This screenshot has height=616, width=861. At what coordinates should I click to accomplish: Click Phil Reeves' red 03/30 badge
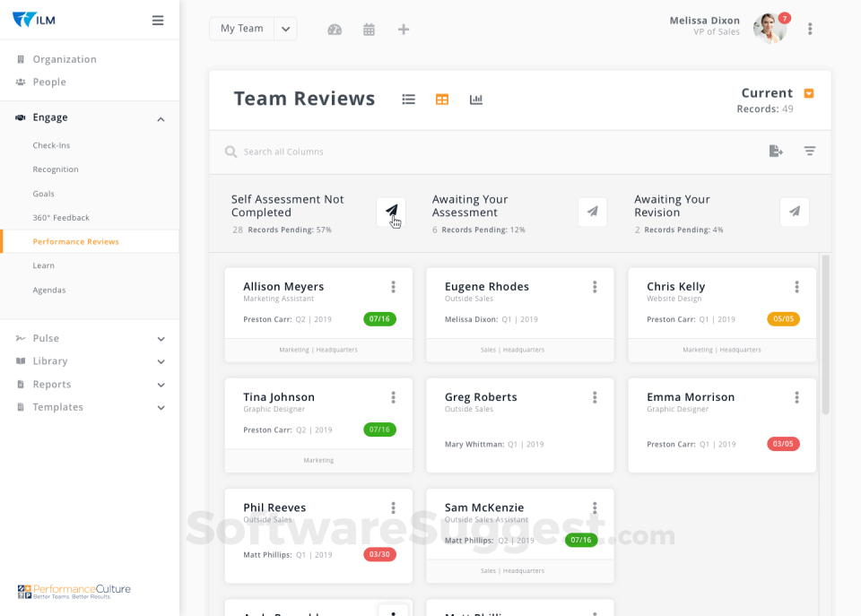[379, 554]
